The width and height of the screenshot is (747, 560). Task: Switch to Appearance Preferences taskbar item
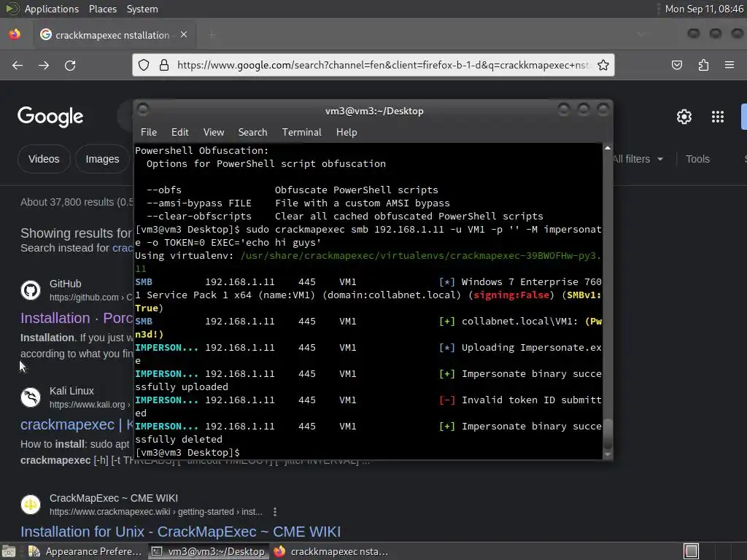click(x=86, y=551)
